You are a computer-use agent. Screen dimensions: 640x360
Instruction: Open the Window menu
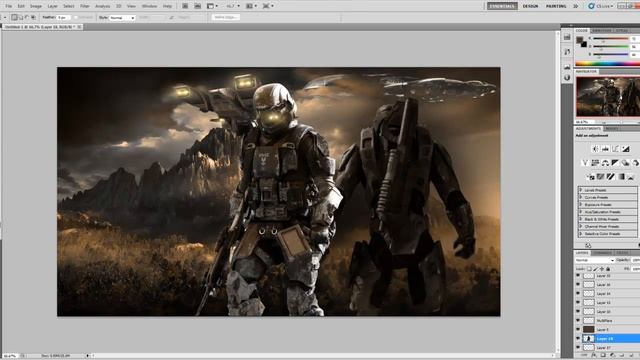point(149,6)
